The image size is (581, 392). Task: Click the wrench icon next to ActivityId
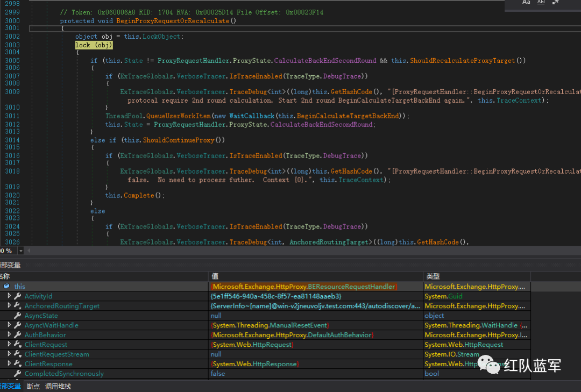click(17, 296)
